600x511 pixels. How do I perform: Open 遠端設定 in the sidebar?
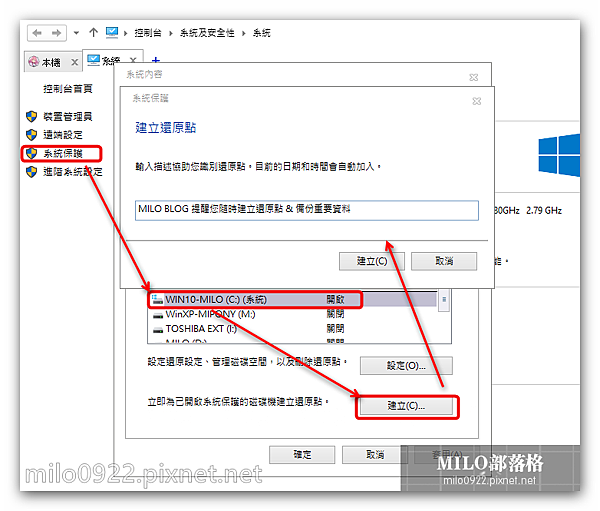[63, 135]
